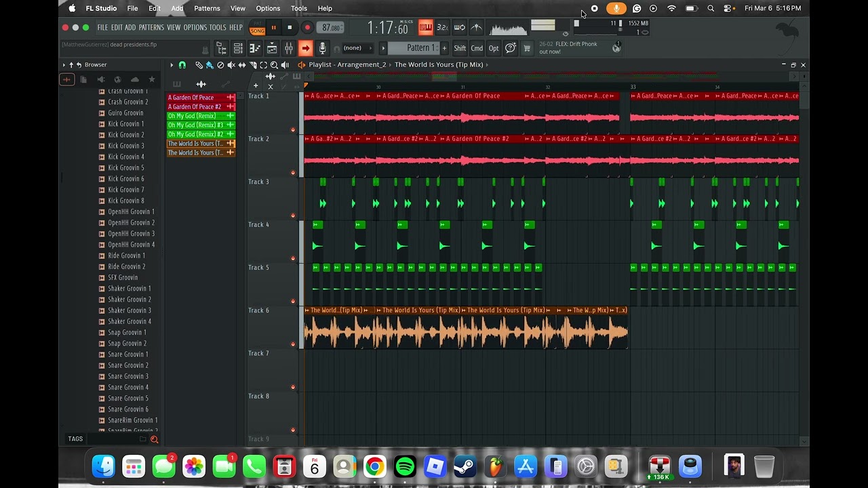
Task: Click the search icon next to TAGS
Action: click(x=154, y=439)
